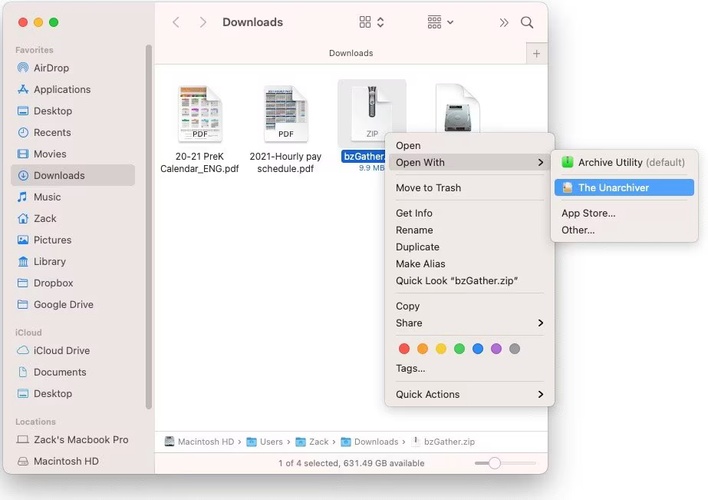
Task: Select Zack's Macbook Pro location
Action: coord(72,439)
